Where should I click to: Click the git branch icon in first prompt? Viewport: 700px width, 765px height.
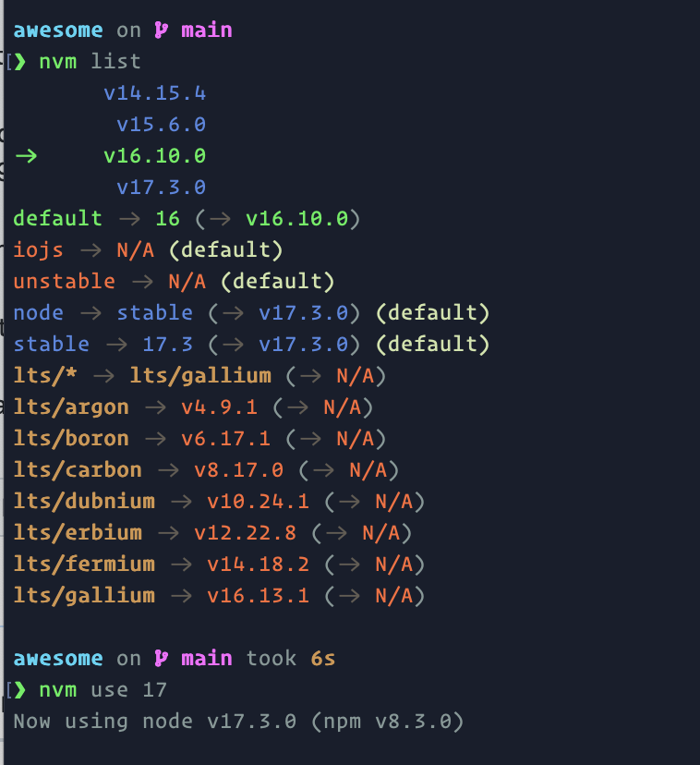click(162, 30)
